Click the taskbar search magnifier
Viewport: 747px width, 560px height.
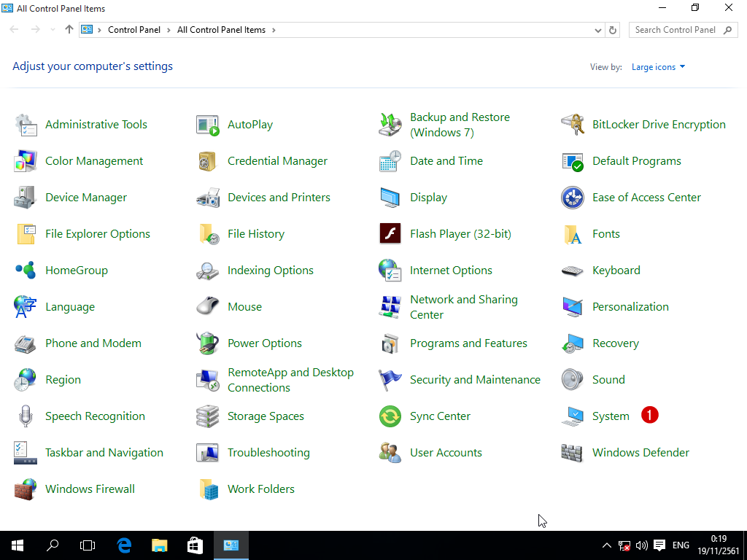[x=53, y=545]
